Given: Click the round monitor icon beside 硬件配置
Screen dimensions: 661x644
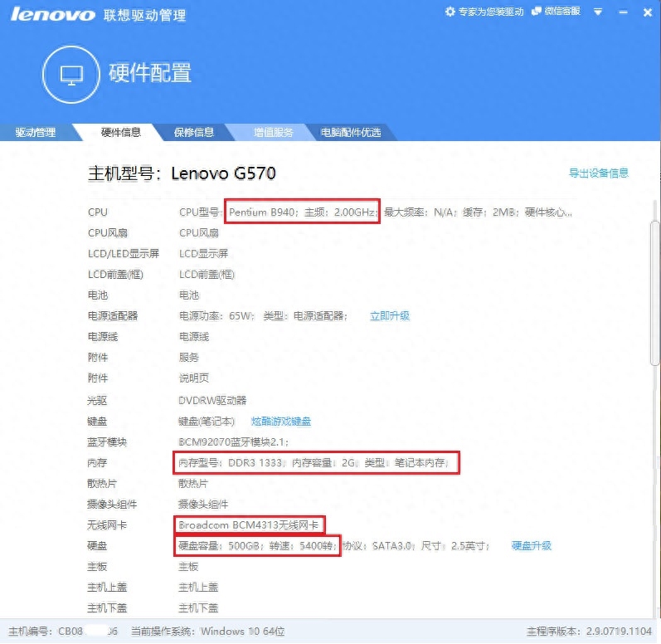Looking at the screenshot, I should point(70,75).
